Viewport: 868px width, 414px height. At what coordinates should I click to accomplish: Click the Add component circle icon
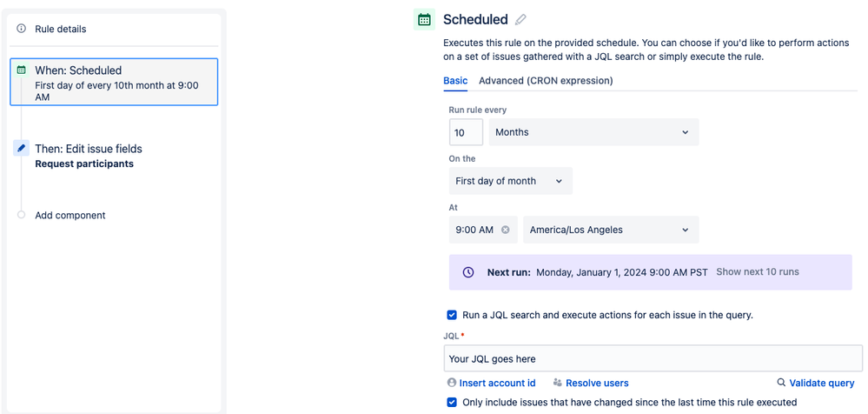coord(21,215)
